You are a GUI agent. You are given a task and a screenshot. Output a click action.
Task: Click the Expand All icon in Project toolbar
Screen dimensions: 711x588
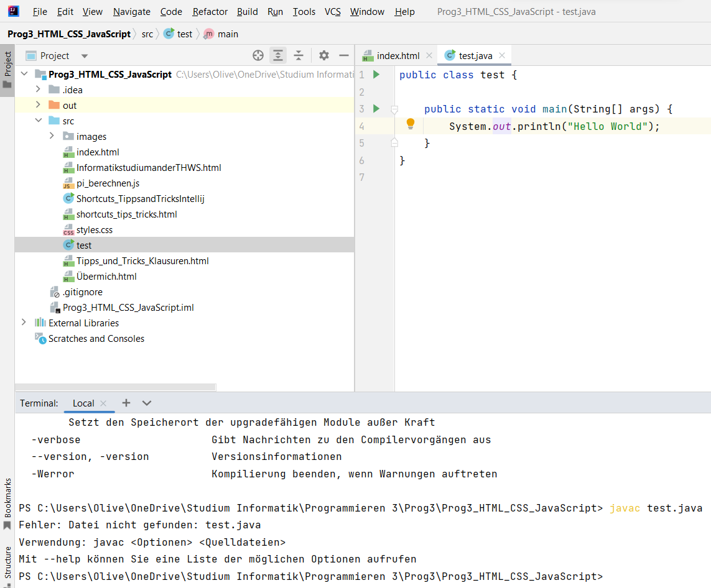tap(278, 55)
